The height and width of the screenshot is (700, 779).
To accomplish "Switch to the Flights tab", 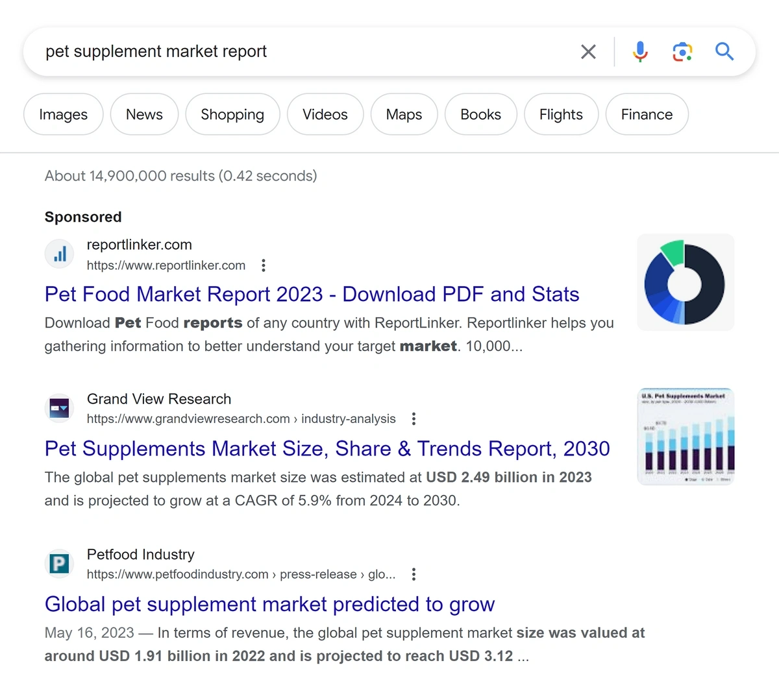I will pyautogui.click(x=562, y=114).
